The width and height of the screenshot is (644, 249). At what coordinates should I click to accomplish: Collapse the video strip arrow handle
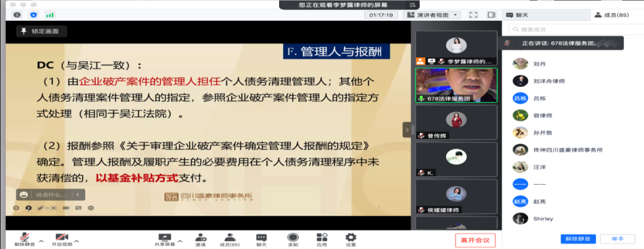pos(407,130)
